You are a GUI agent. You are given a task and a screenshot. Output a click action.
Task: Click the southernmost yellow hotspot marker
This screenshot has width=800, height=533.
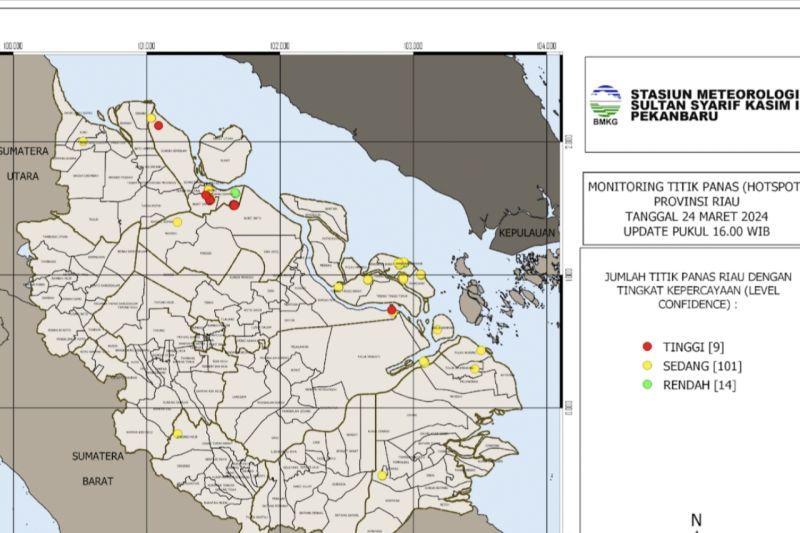[382, 476]
